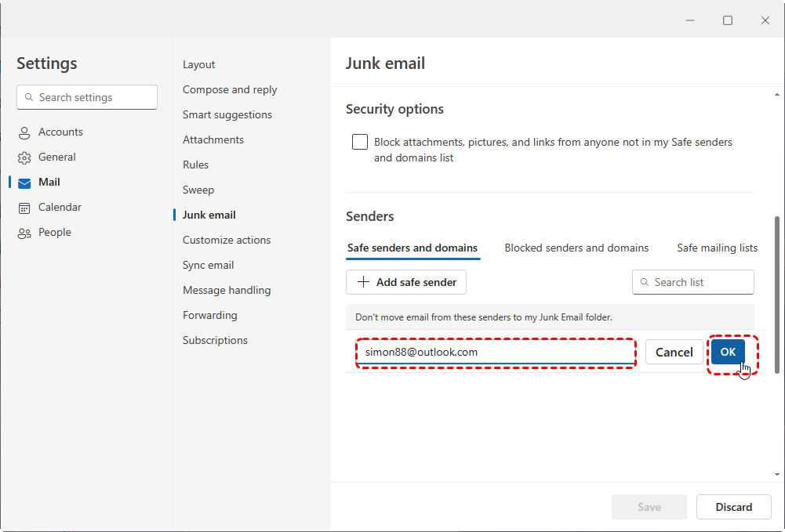This screenshot has width=785, height=532.
Task: Select Forwarding from the settings list
Action: pos(209,315)
